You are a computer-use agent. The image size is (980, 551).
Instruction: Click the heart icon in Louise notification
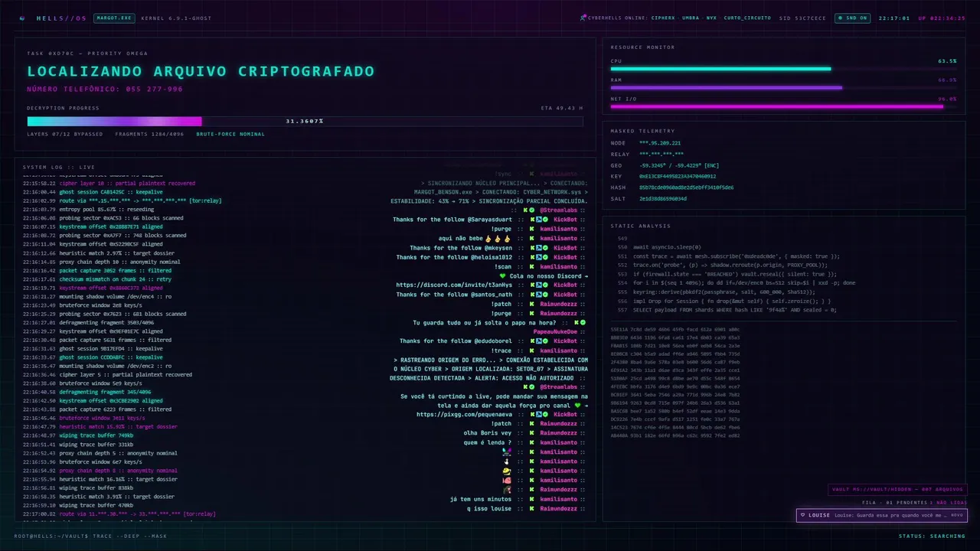[x=802, y=515]
